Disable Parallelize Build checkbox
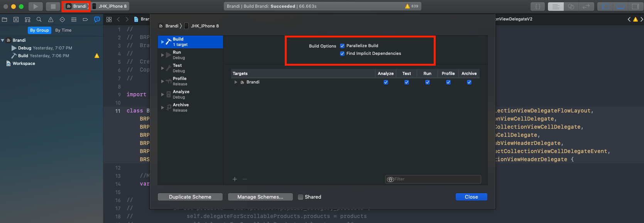 (x=342, y=46)
